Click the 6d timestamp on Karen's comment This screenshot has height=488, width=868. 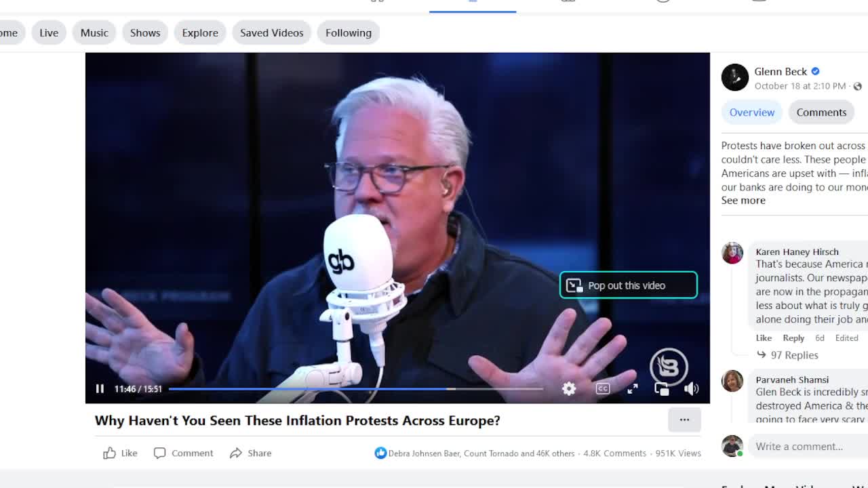tap(820, 338)
